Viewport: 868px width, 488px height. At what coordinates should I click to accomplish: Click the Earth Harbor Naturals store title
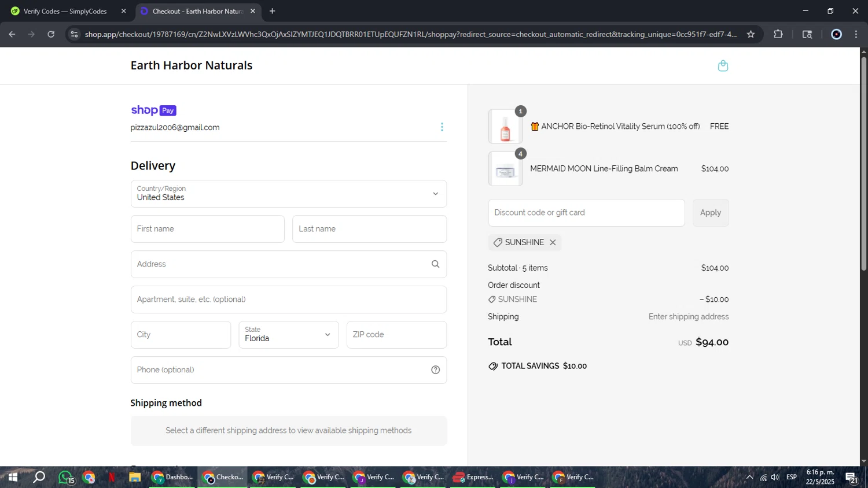click(192, 65)
